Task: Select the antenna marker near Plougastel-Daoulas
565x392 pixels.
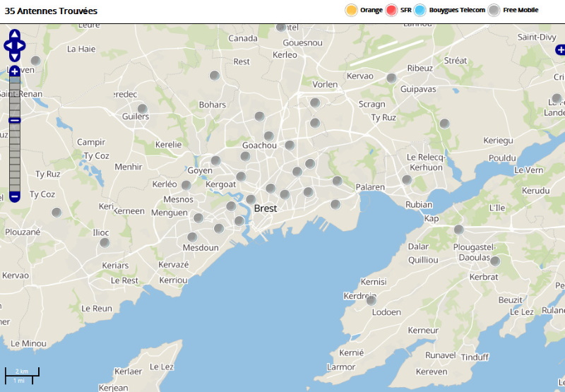Action: click(495, 261)
